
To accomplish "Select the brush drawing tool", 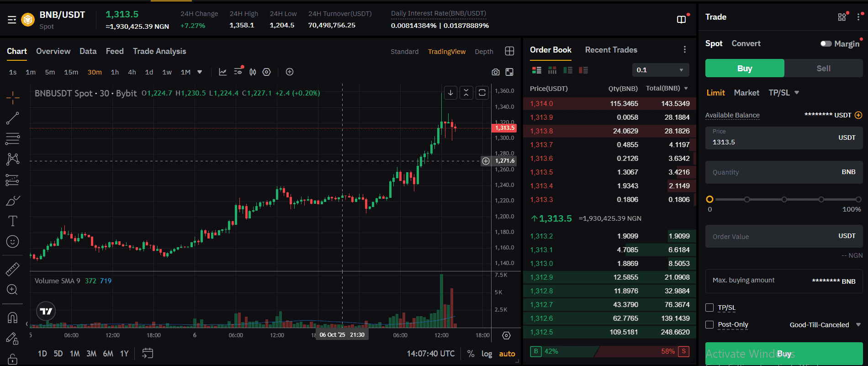I will pyautogui.click(x=13, y=201).
